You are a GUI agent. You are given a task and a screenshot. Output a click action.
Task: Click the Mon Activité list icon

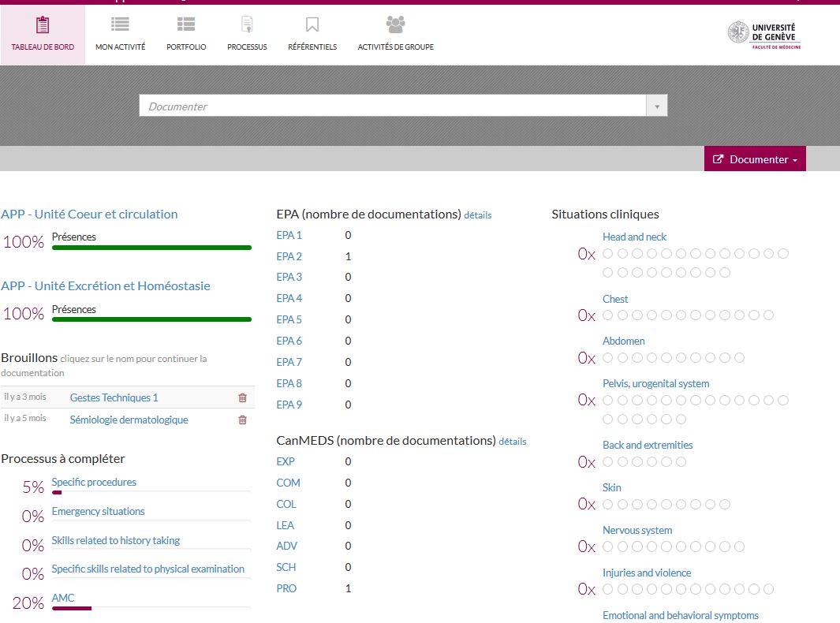click(120, 24)
